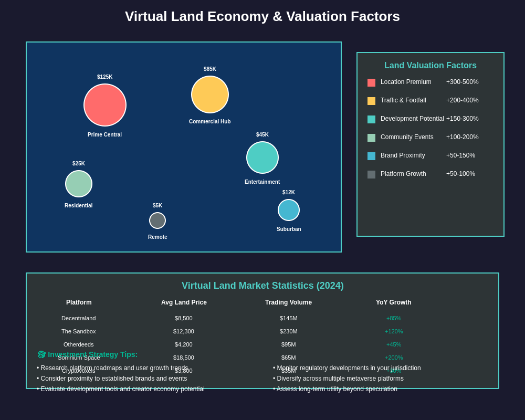Screen dimensions: 525x420
Task: Click the Suburban label
Action: [x=289, y=229]
